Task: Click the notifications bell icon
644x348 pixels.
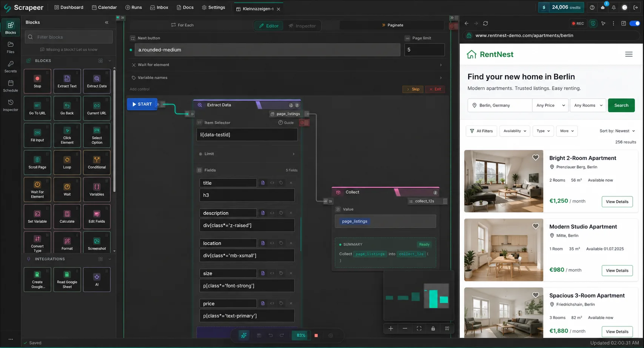Action: (614, 8)
